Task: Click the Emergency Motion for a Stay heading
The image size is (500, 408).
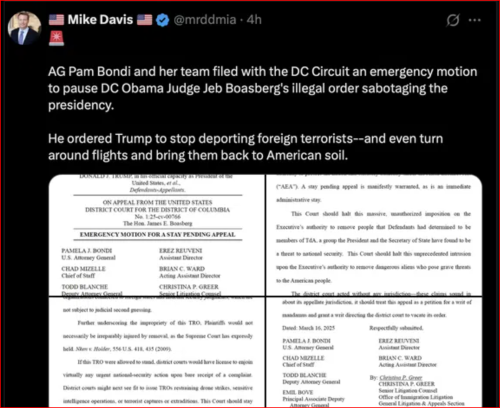Action: coord(157,234)
